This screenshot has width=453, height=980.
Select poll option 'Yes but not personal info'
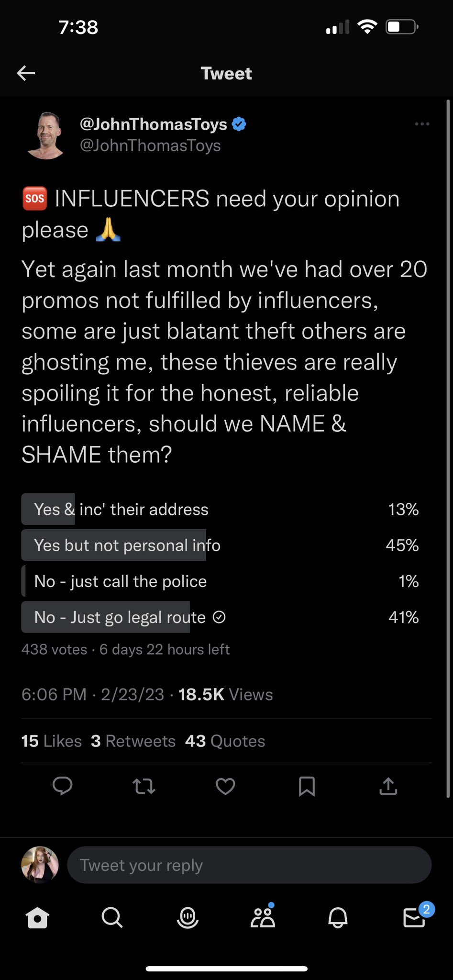click(220, 545)
